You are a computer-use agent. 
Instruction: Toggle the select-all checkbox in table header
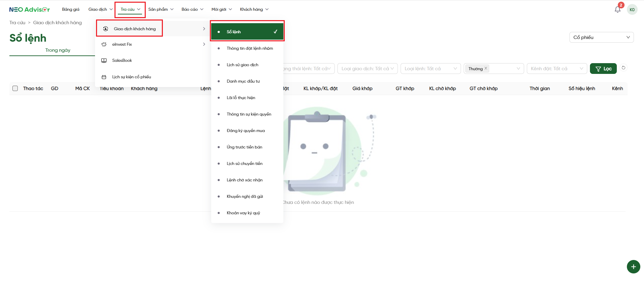point(15,88)
